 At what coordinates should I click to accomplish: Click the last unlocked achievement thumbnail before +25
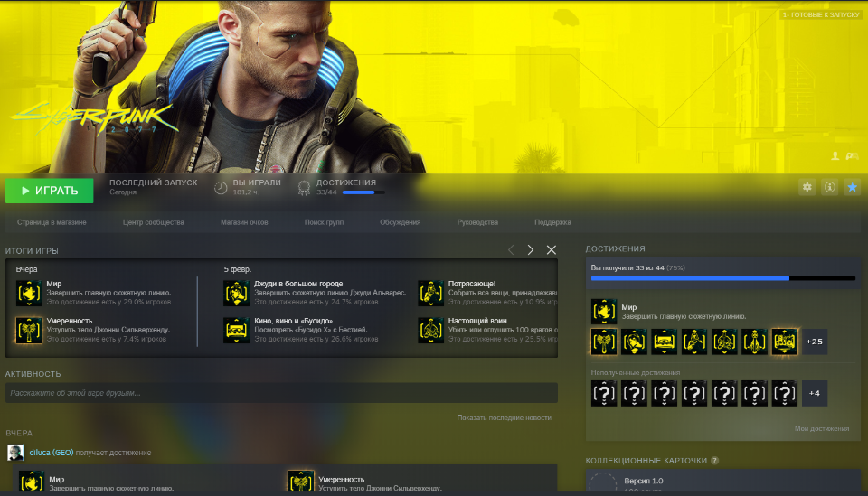pos(785,342)
